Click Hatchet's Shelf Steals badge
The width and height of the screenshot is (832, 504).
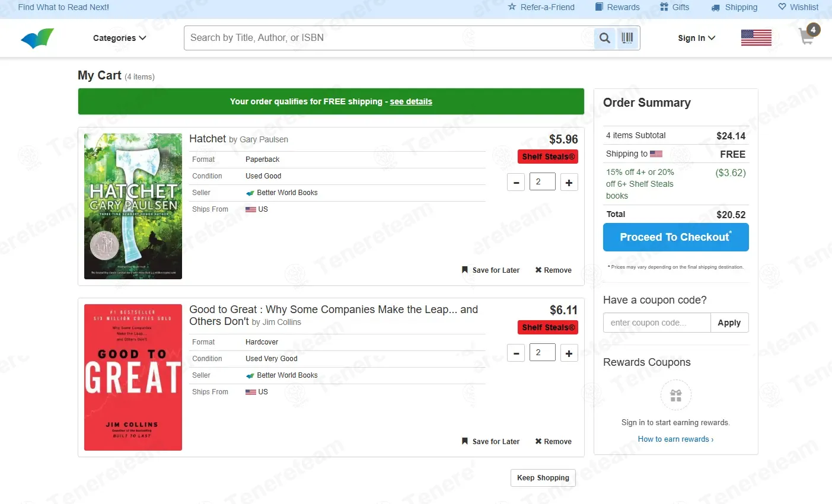[548, 157]
